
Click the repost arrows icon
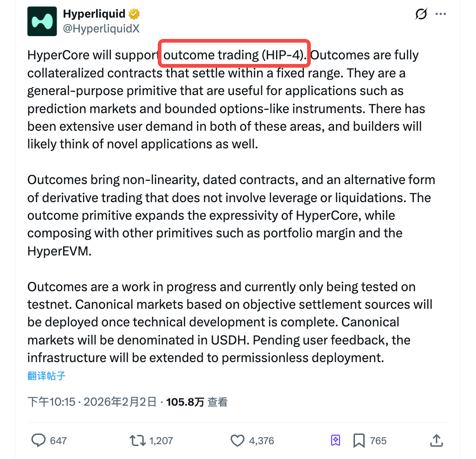[137, 440]
